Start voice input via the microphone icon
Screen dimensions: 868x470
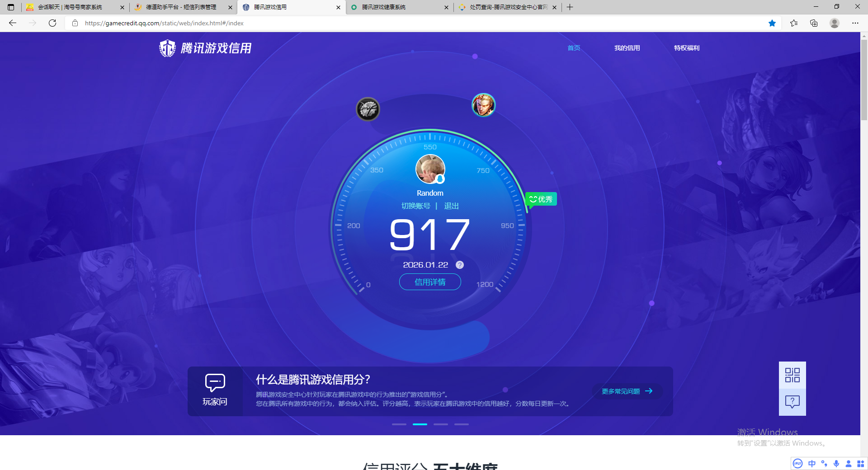click(x=836, y=464)
